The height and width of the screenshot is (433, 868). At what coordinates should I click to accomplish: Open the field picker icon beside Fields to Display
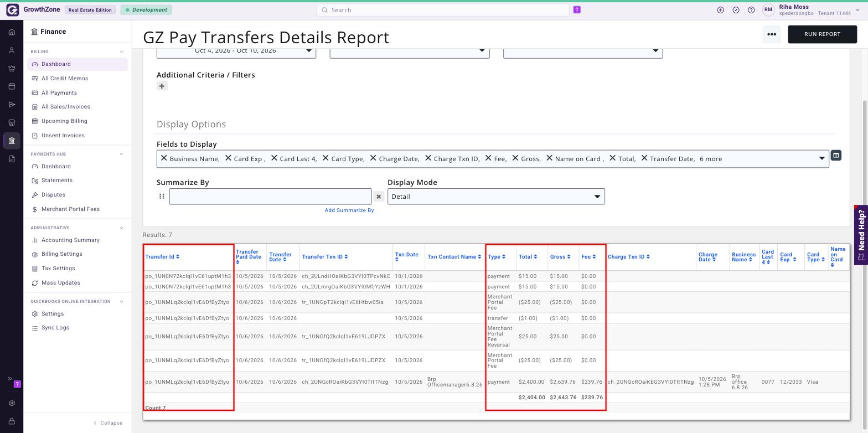pos(836,156)
